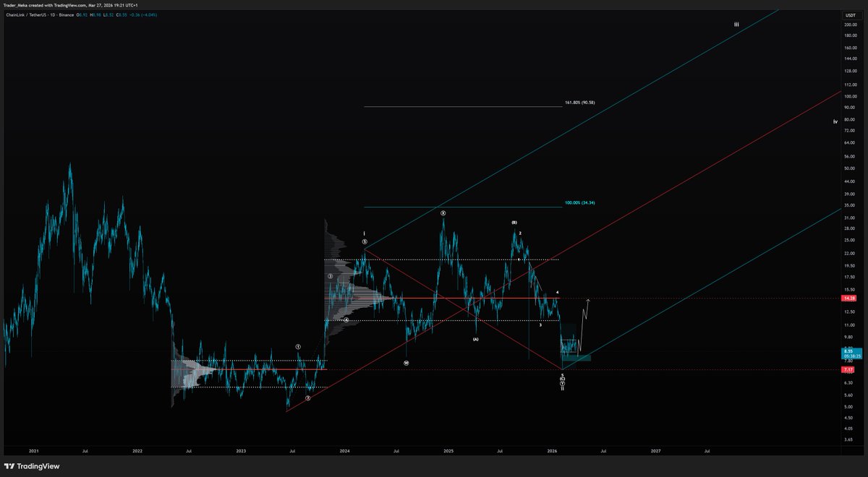
Task: Select the (B) wave label
Action: 514,223
